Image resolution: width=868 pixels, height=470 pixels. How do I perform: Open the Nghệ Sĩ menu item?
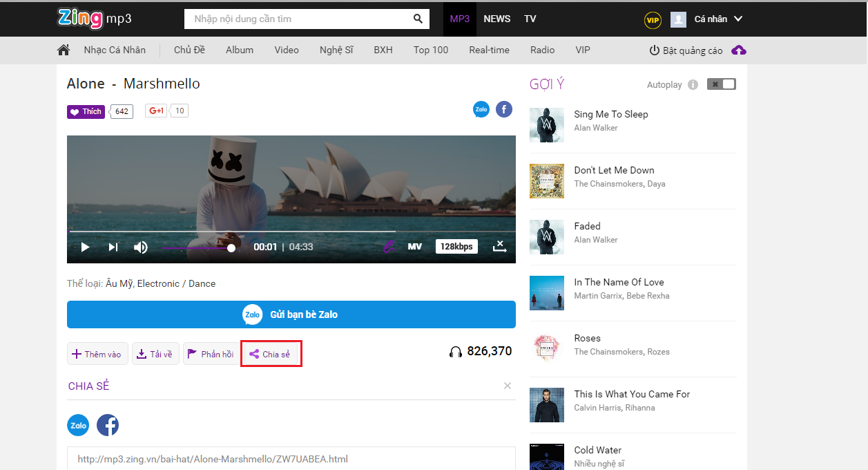[x=336, y=50]
